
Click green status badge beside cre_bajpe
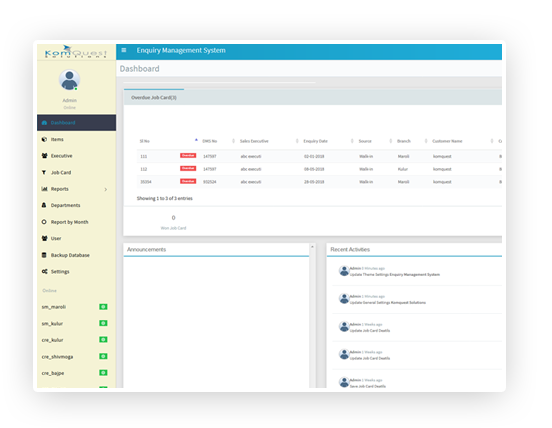pyautogui.click(x=103, y=373)
